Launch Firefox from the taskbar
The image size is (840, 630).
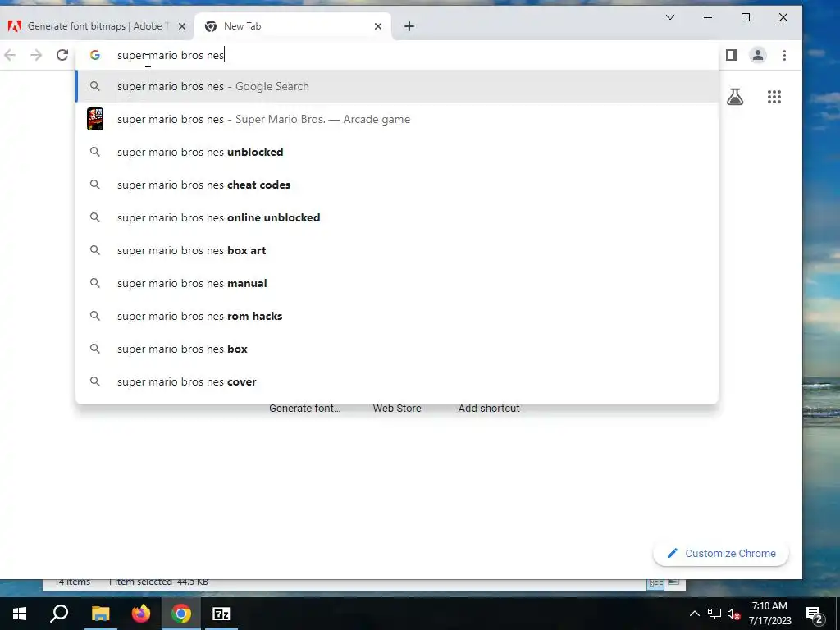(x=141, y=614)
